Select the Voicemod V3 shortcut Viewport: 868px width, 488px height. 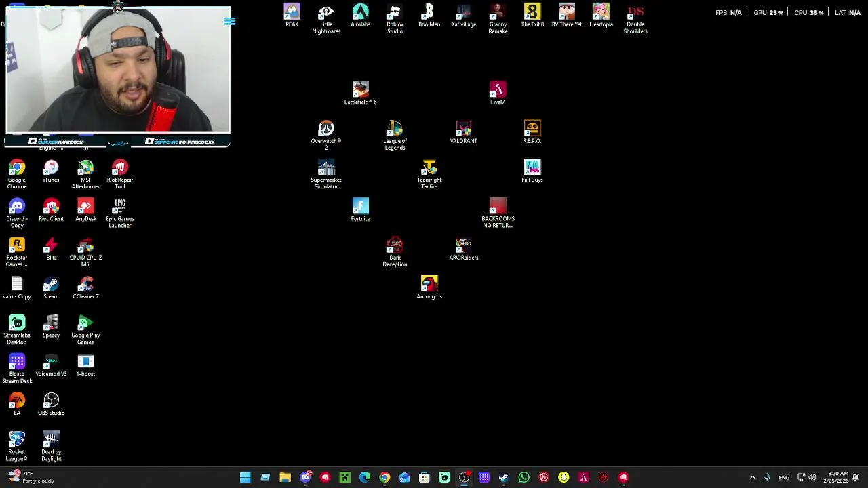tap(51, 365)
